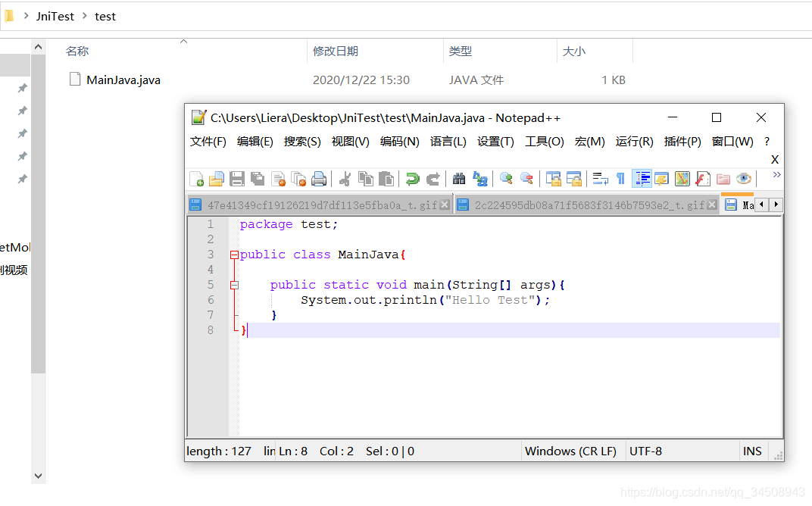Collapse the MainJava class code fold
This screenshot has width=812, height=506.
pos(233,255)
